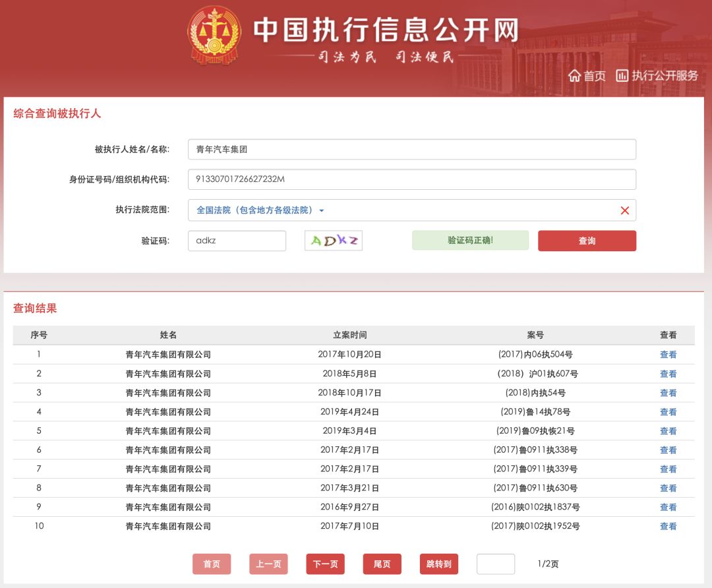The height and width of the screenshot is (588, 712).
Task: Select date cell 2017年10月20日
Action: (349, 355)
